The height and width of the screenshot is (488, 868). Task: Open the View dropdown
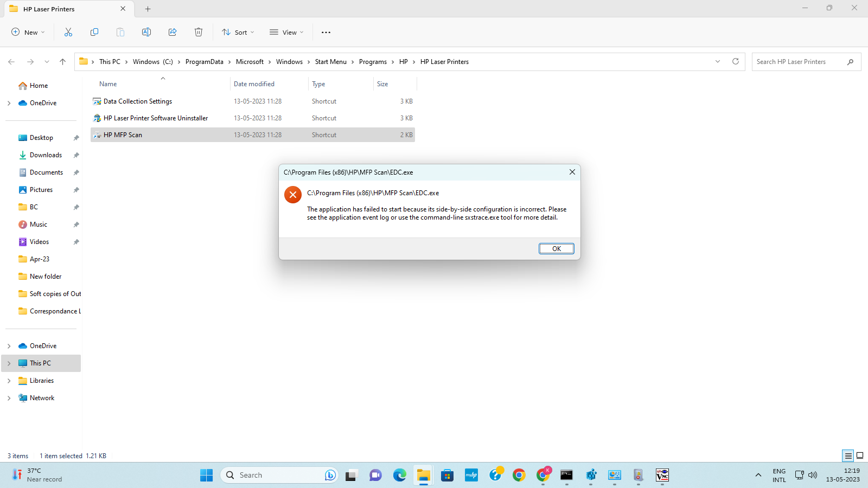[x=286, y=32]
